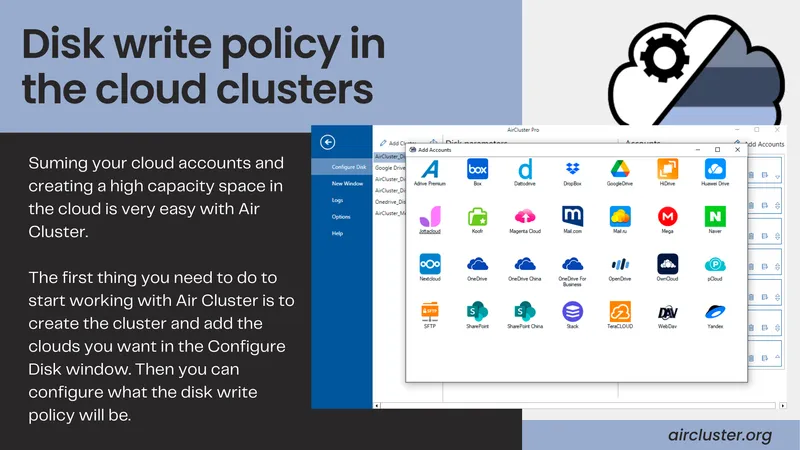Click the horizontal scrollbar left arrow

(377, 406)
